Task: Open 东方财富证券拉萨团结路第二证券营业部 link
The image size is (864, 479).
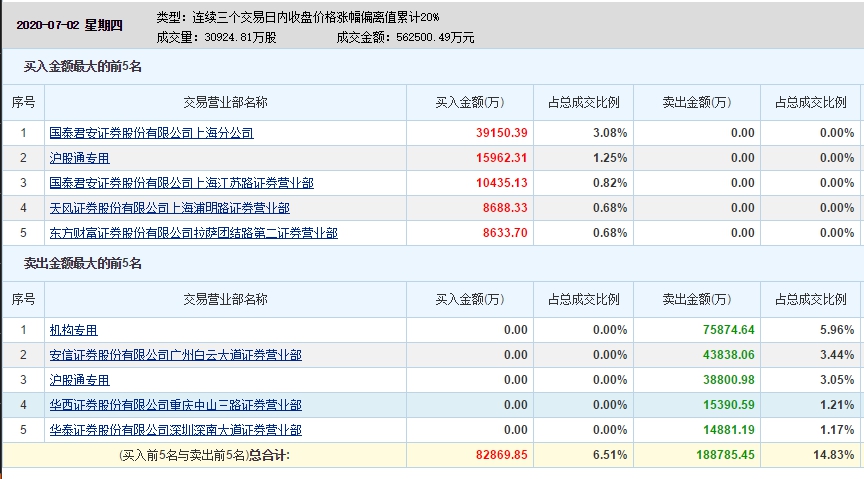Action: (193, 233)
